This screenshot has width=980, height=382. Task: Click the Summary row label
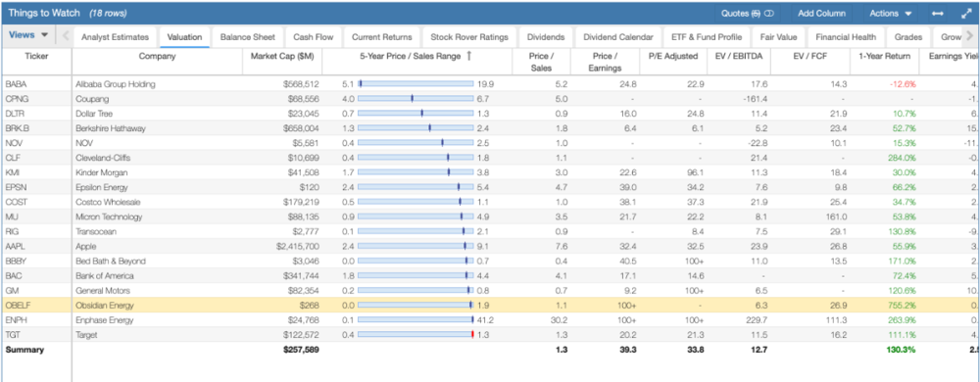[x=24, y=350]
